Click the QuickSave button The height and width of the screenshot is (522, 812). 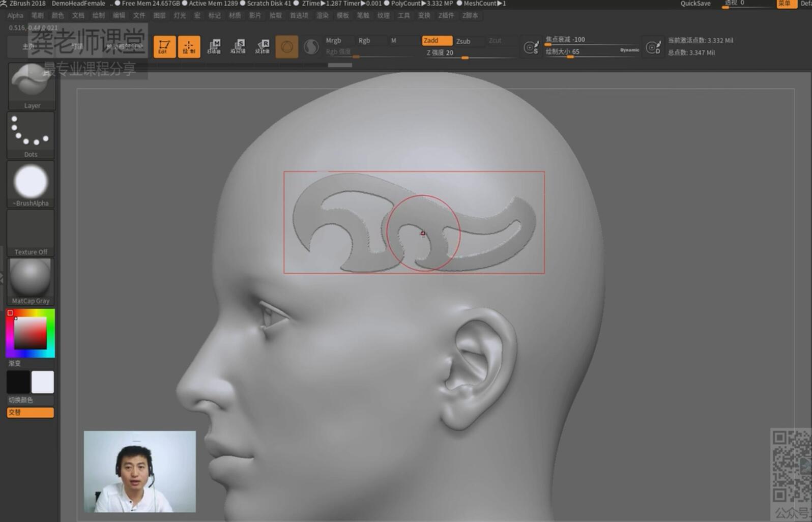(695, 4)
